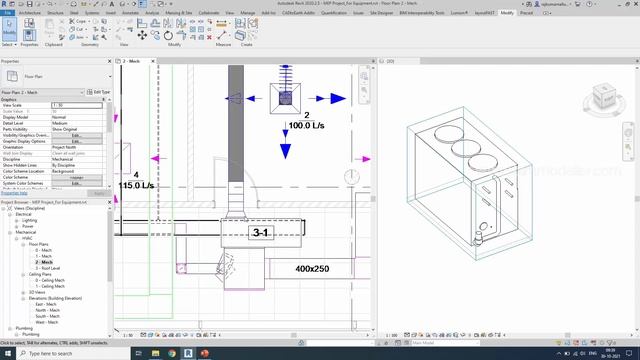The width and height of the screenshot is (640, 360).
Task: Click Edit for Visibility/Graphics Overrides
Action: [x=77, y=135]
